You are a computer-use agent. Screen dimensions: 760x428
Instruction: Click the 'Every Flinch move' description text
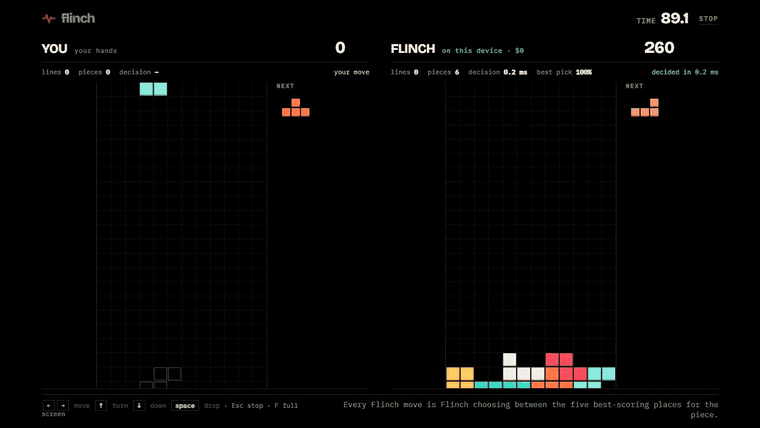click(531, 410)
